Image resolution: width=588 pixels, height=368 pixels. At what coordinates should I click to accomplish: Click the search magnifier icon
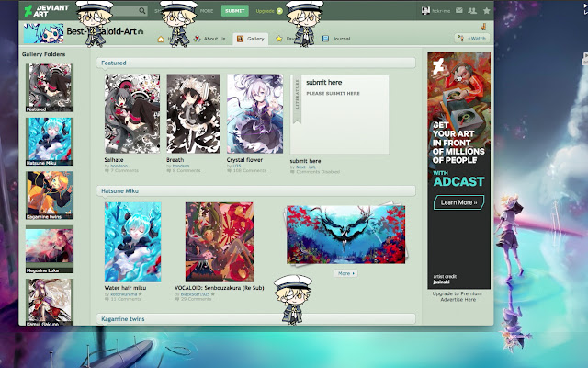point(142,11)
